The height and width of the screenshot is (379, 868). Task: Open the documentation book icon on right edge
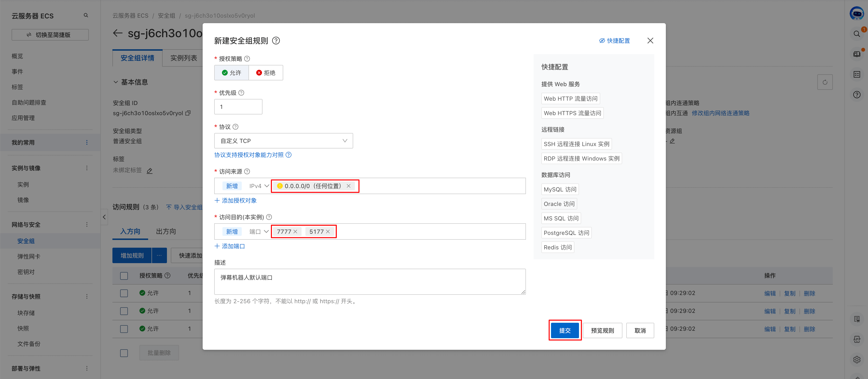pyautogui.click(x=857, y=54)
